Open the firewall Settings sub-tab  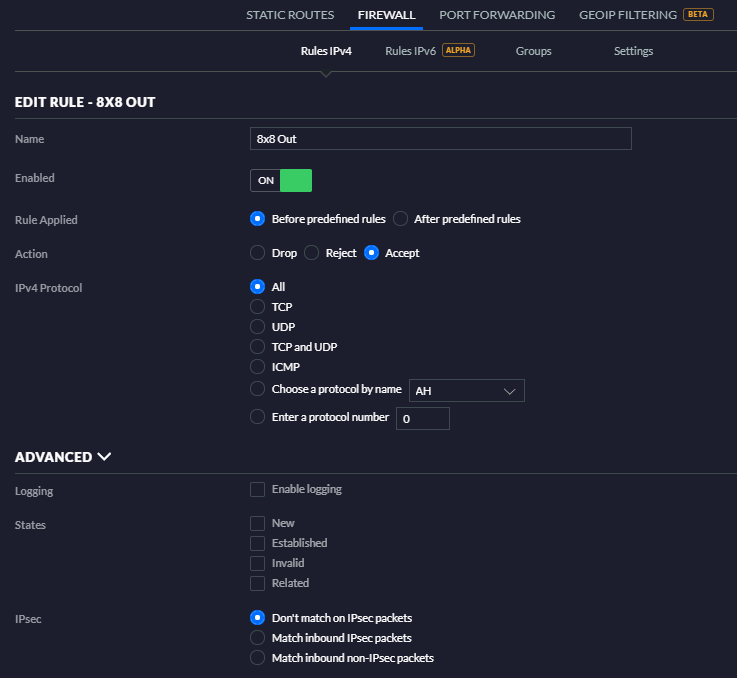point(633,51)
